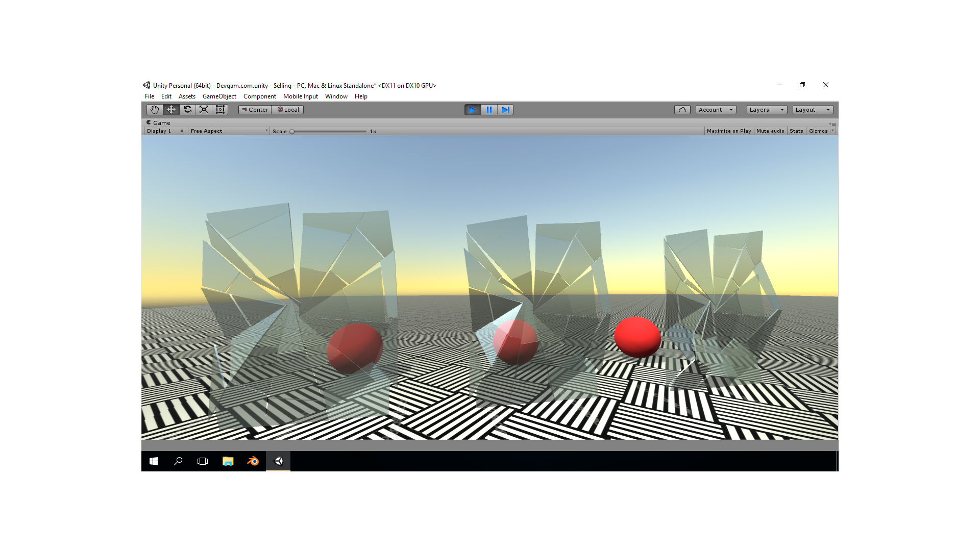This screenshot has width=980, height=551.
Task: Toggle Mute audio
Action: click(x=770, y=131)
